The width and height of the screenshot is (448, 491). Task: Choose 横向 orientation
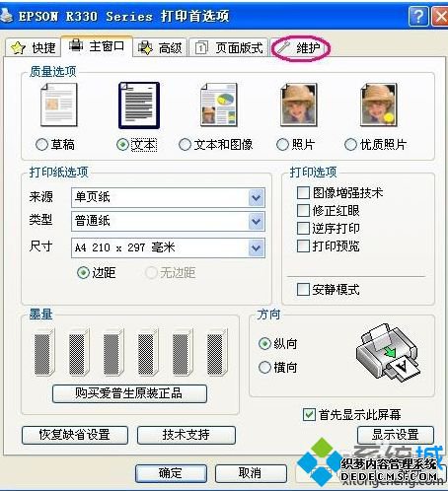[x=264, y=367]
